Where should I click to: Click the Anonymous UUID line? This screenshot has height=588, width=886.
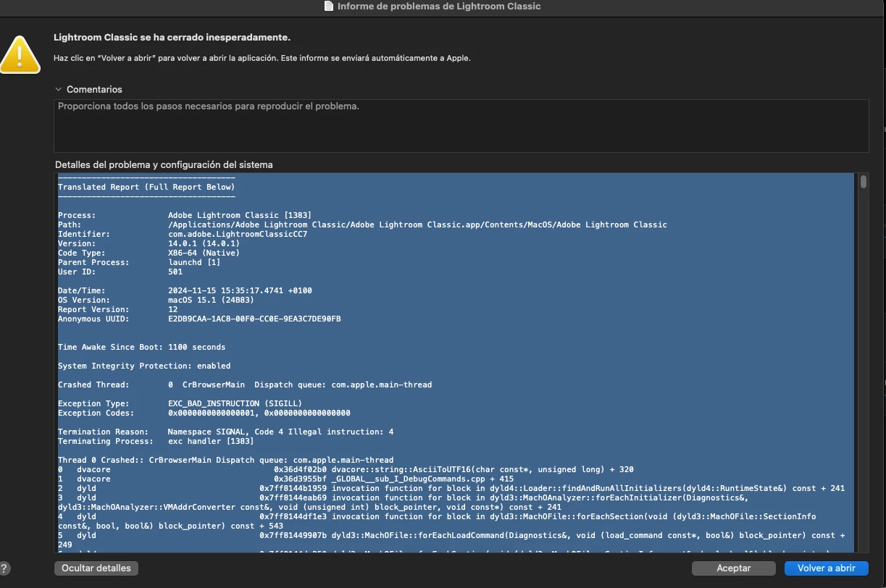point(199,319)
